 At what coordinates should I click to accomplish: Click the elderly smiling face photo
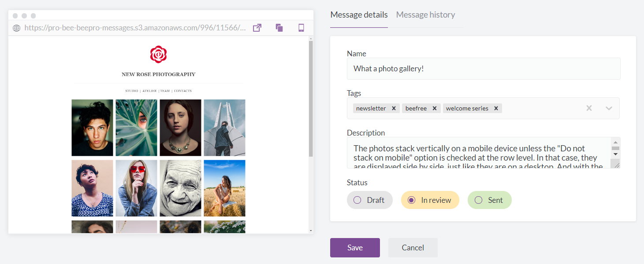click(180, 188)
